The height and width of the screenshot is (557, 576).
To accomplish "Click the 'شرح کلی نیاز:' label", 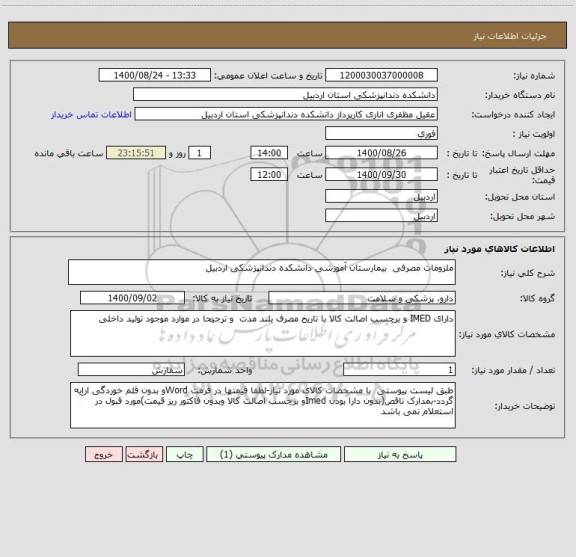I will click(528, 273).
